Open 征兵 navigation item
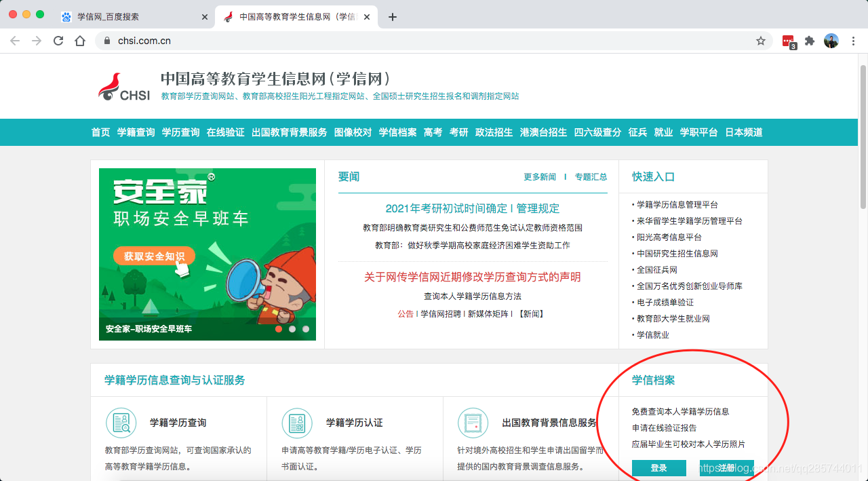This screenshot has width=868, height=481. (637, 132)
